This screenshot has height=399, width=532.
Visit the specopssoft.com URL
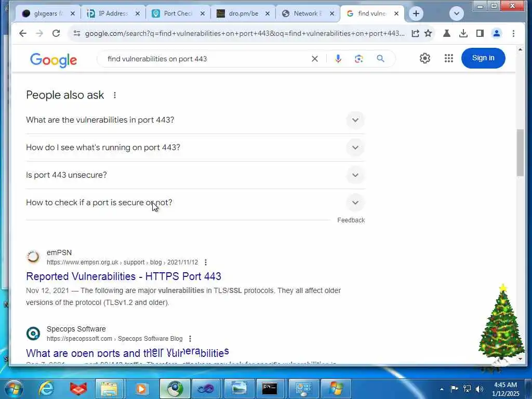point(115,339)
